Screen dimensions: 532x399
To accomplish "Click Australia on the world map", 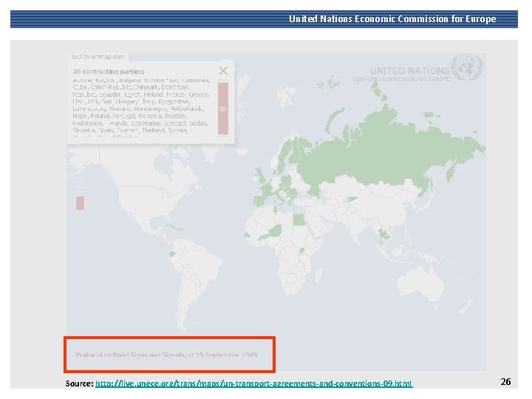I will tap(420, 284).
